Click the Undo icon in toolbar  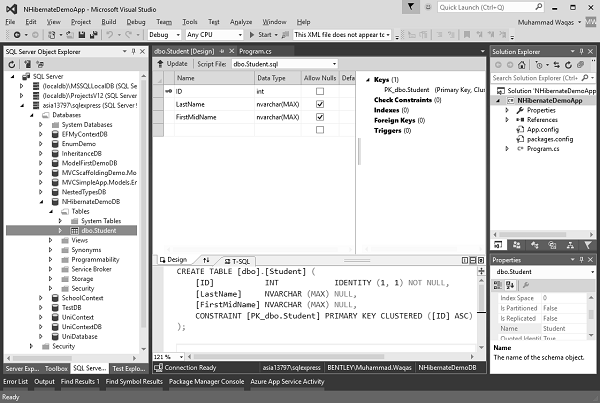point(109,35)
